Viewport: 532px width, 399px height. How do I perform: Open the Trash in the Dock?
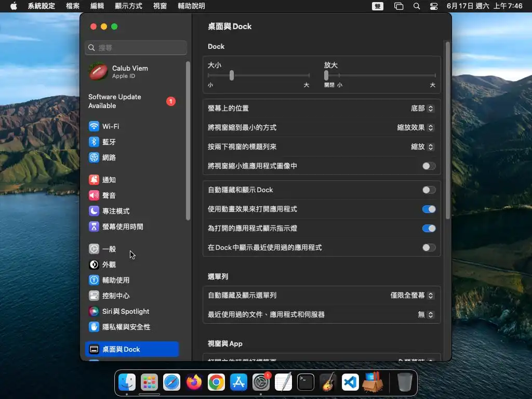click(404, 382)
